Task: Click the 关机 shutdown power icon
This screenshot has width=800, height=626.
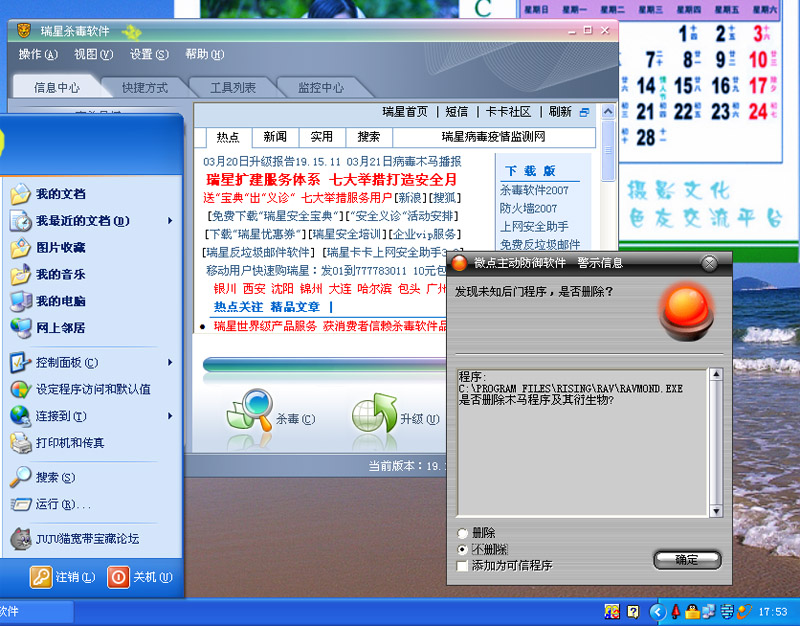Action: pyautogui.click(x=118, y=577)
